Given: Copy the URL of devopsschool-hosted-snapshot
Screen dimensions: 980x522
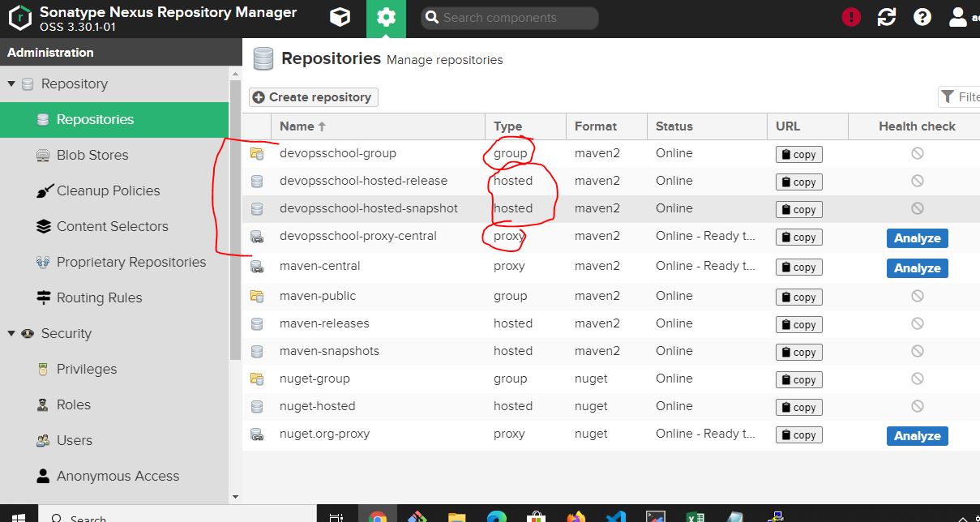Looking at the screenshot, I should point(799,210).
